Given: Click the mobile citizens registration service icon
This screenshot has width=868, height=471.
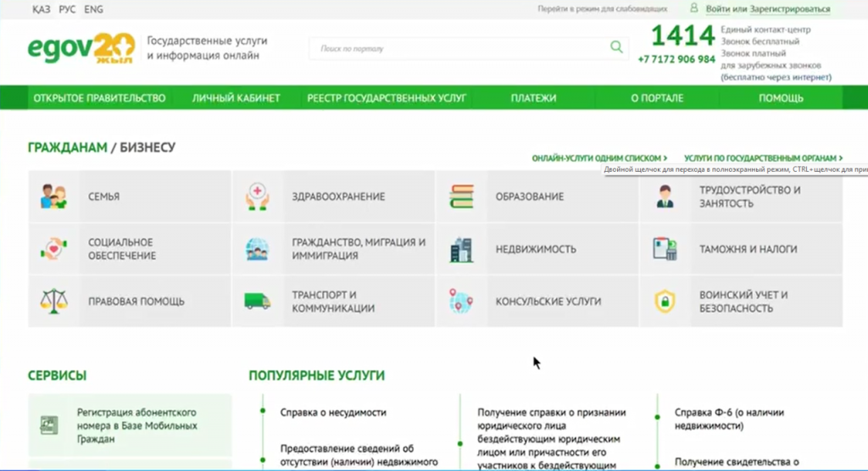Looking at the screenshot, I should [x=48, y=425].
